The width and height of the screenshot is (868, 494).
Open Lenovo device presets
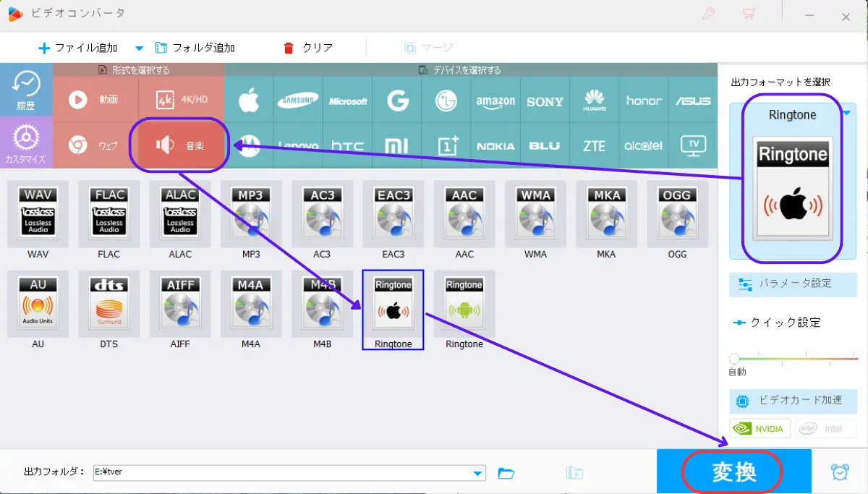click(298, 146)
